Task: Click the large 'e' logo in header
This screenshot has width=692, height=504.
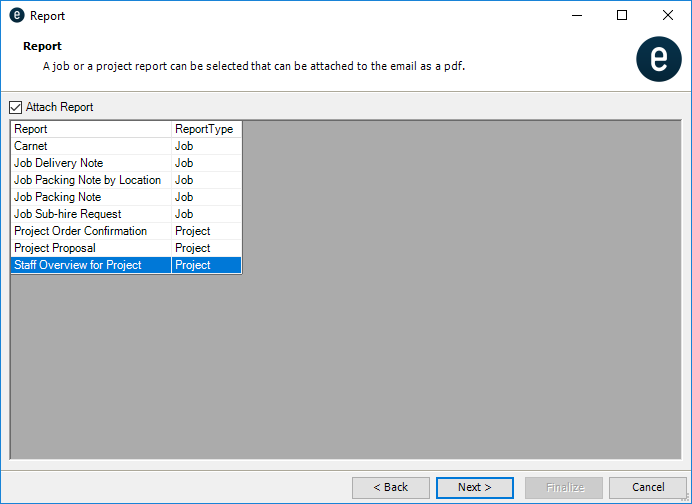Action: coord(658,59)
